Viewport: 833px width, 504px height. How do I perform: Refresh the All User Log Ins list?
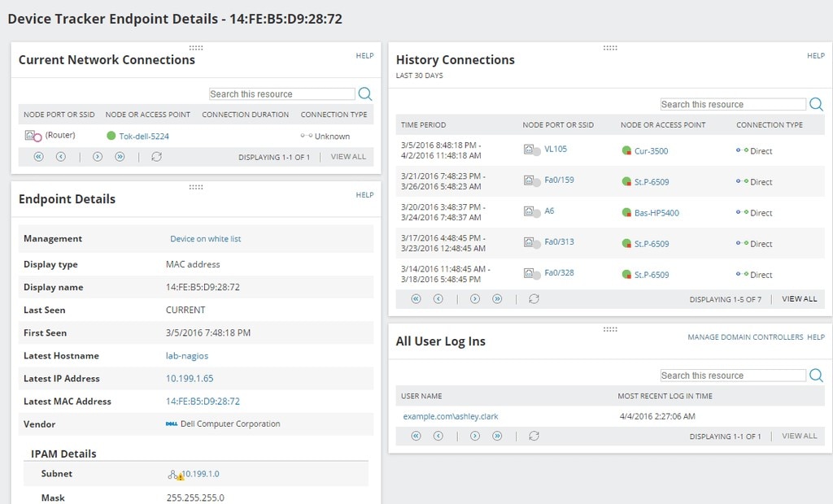click(x=534, y=436)
